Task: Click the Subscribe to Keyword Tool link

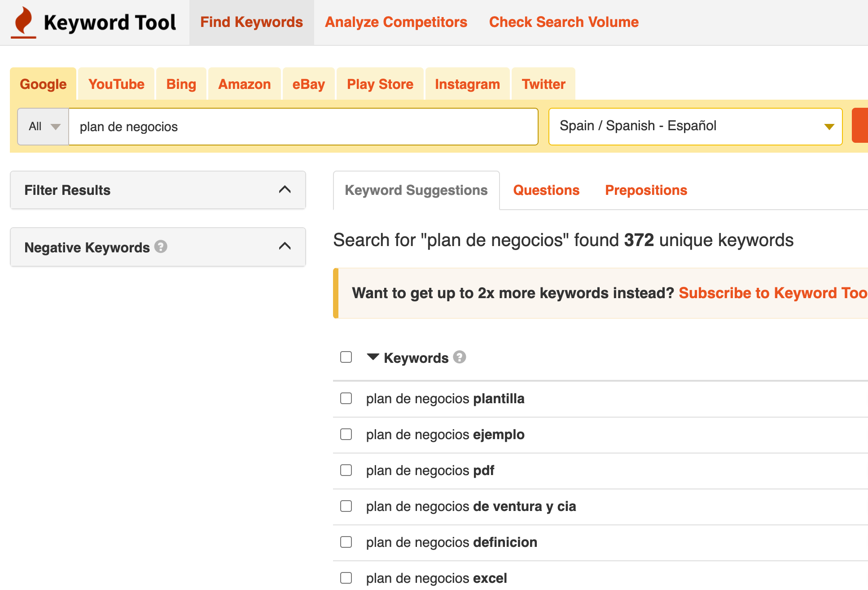Action: click(773, 293)
